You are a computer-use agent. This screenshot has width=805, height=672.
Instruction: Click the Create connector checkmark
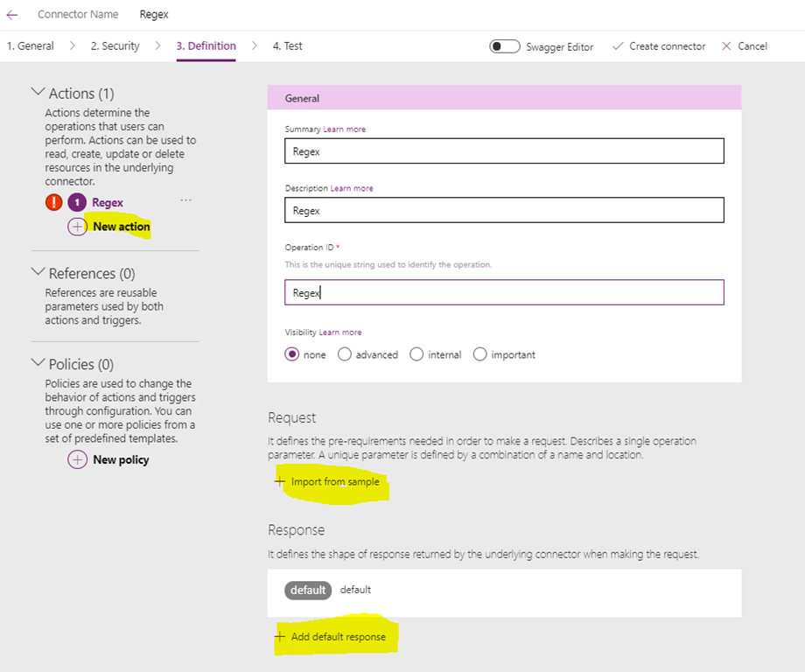618,46
